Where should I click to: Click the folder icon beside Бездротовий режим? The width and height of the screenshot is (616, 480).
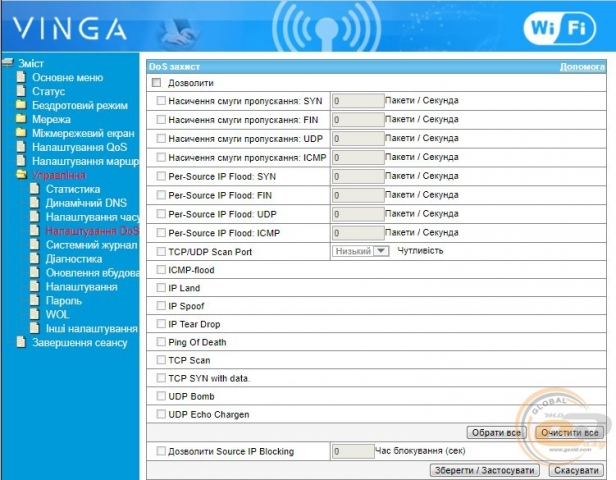pos(21,104)
